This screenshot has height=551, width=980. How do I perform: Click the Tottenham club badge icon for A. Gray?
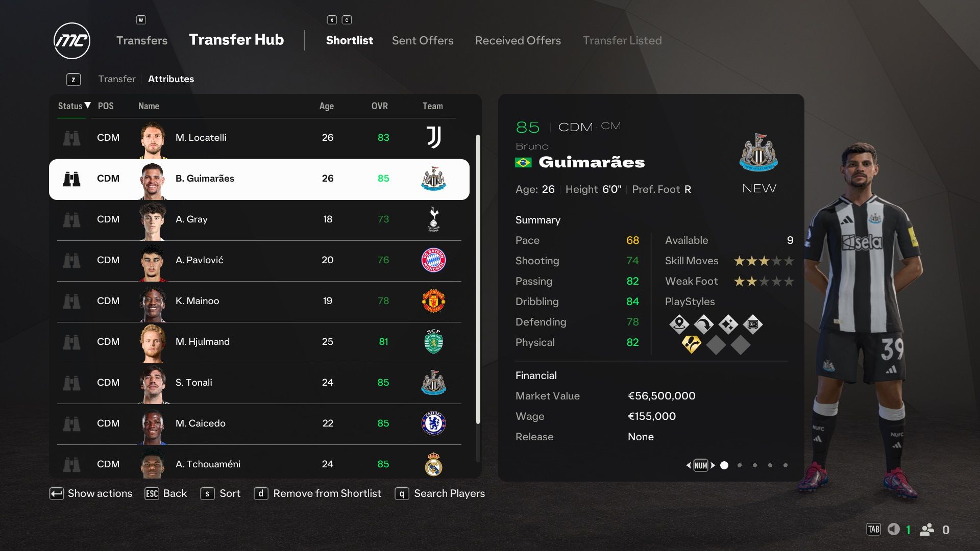coord(433,219)
